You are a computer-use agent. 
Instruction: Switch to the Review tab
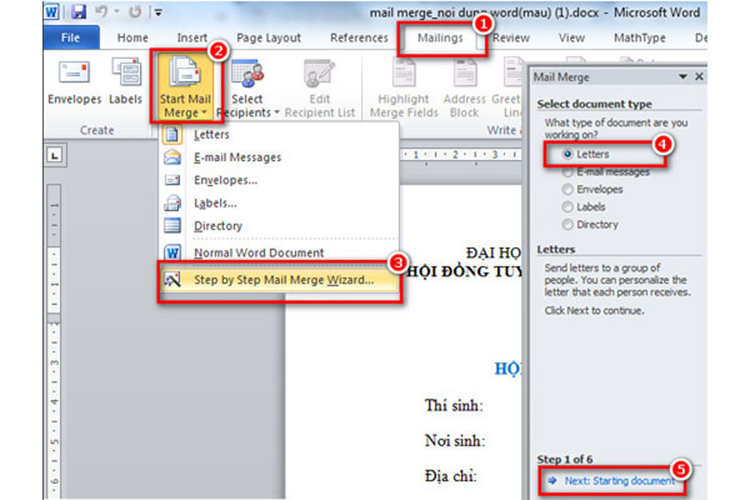pyautogui.click(x=511, y=38)
